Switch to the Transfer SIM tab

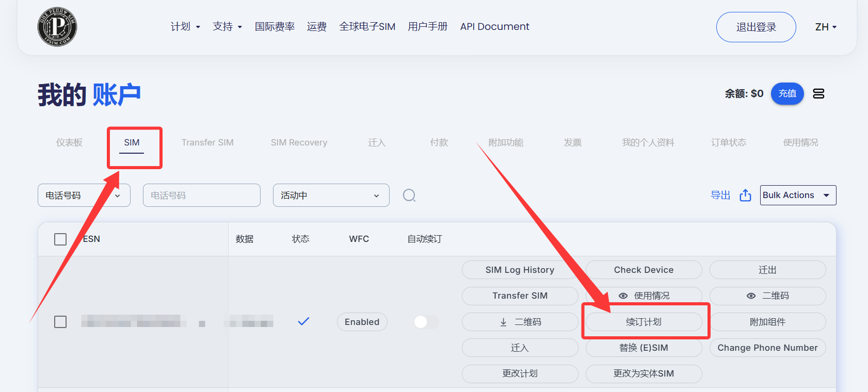207,142
